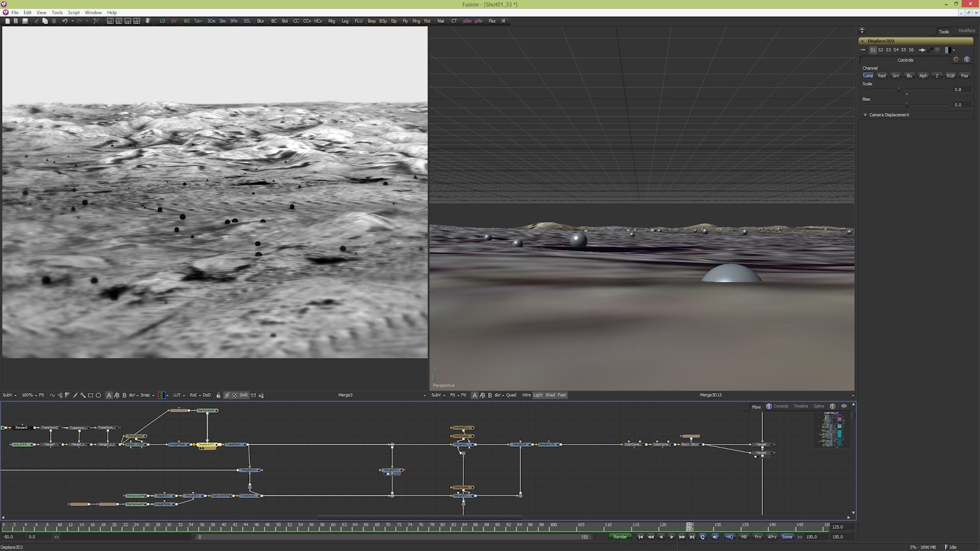
Task: Add a 3Cm camera 3D tool
Action: (211, 21)
